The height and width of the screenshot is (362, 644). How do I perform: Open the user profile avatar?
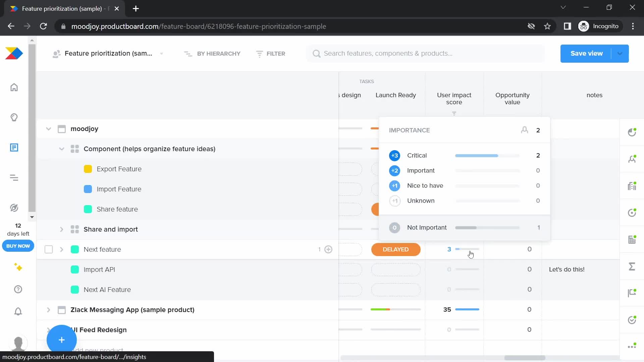(x=18, y=343)
